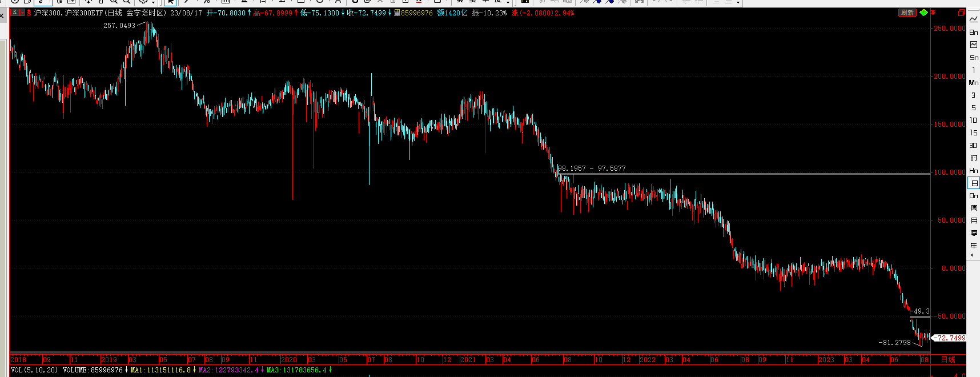Image resolution: width=980 pixels, height=377 pixels.
Task: Click the 2020 marker on time axis
Action: [x=289, y=360]
